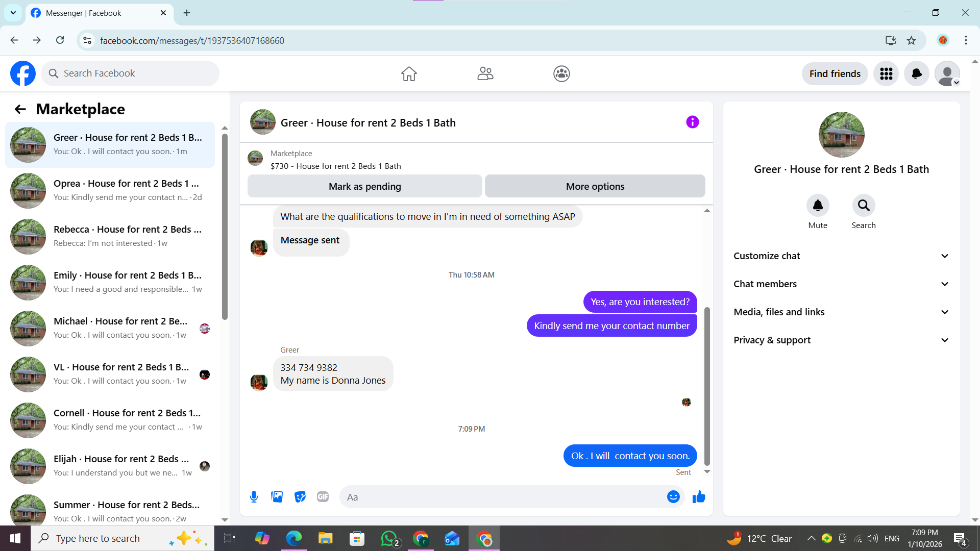
Task: Open Facebook notifications bell
Action: pyautogui.click(x=916, y=74)
